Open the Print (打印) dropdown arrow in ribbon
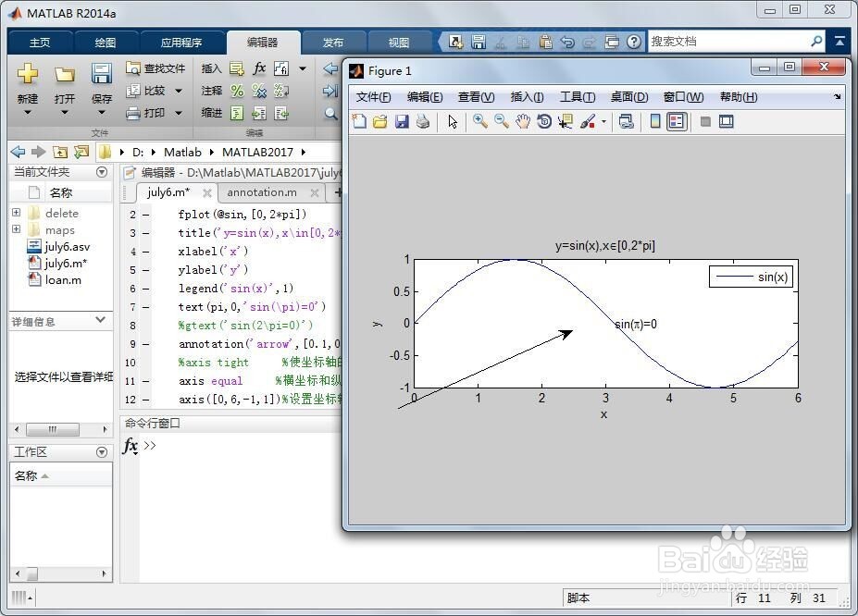 [x=179, y=113]
